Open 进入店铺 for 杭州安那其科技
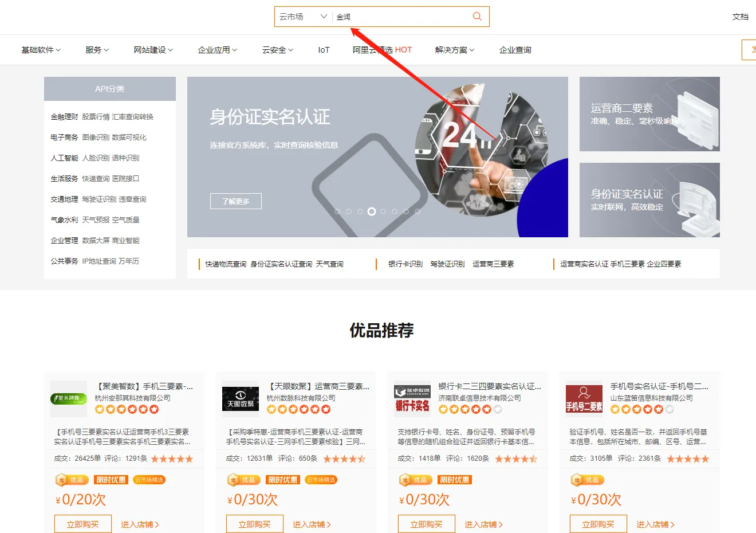This screenshot has width=756, height=533. click(140, 524)
